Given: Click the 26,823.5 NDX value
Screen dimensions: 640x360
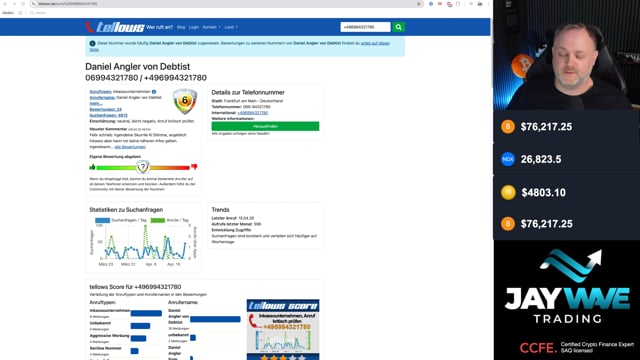Looking at the screenshot, I should [x=541, y=159].
